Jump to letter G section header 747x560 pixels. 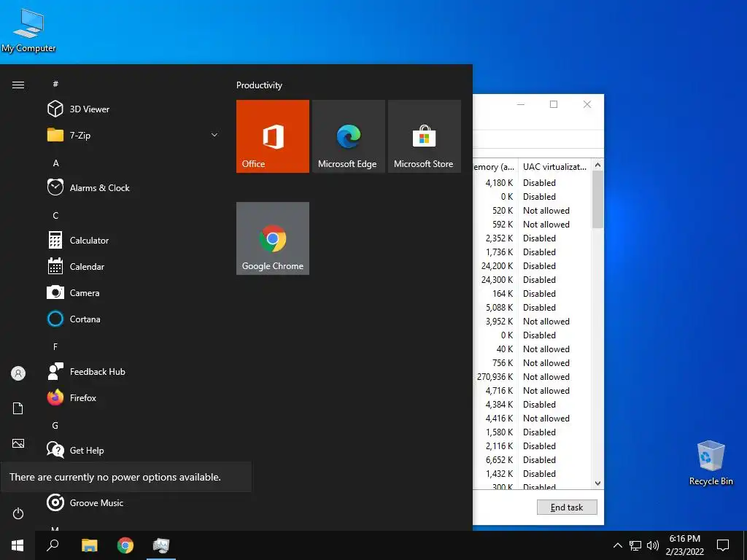tap(55, 426)
